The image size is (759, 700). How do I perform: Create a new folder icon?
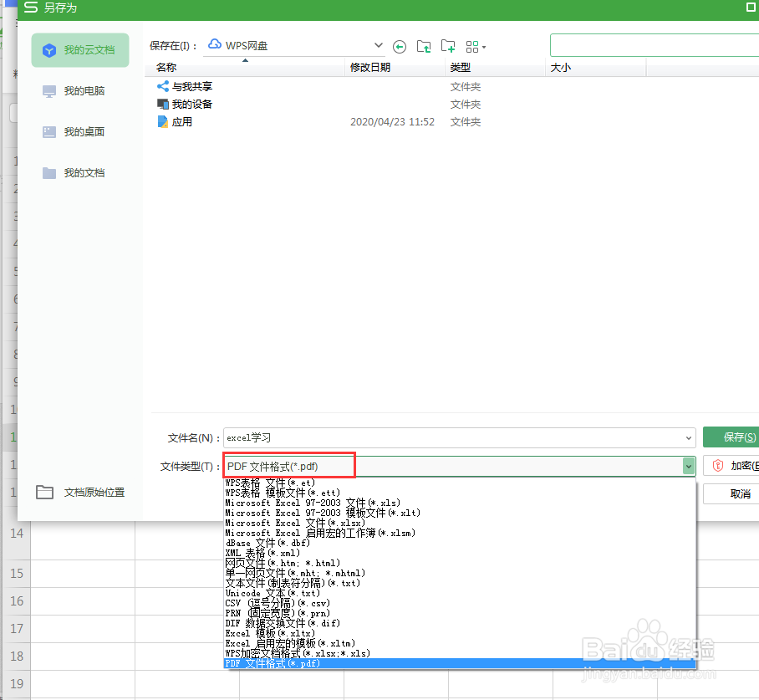pyautogui.click(x=448, y=47)
